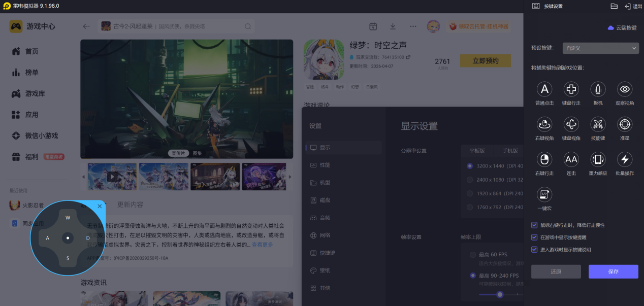Screen dimensions: 644x306
Task: Open the calendar reservation icon
Action: [373, 26]
